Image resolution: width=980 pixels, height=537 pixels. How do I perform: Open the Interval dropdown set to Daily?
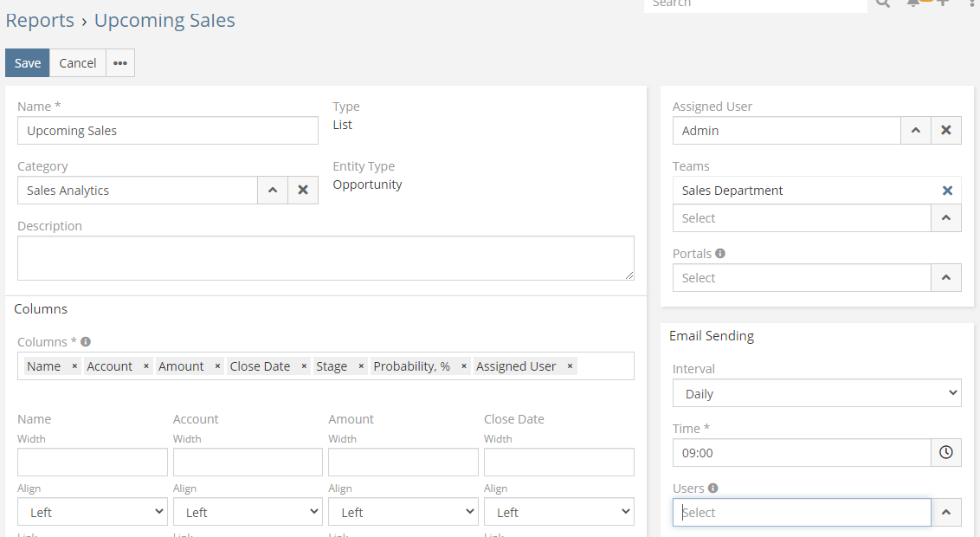point(816,394)
